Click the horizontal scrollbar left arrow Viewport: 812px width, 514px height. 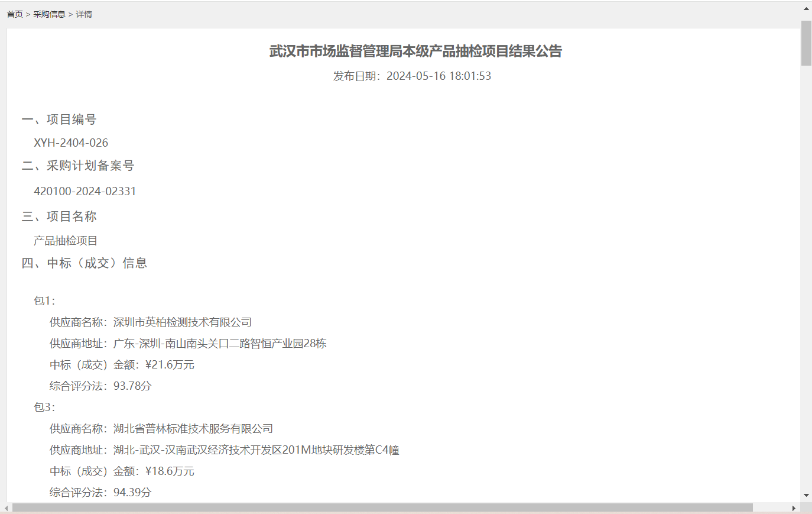coord(5,509)
